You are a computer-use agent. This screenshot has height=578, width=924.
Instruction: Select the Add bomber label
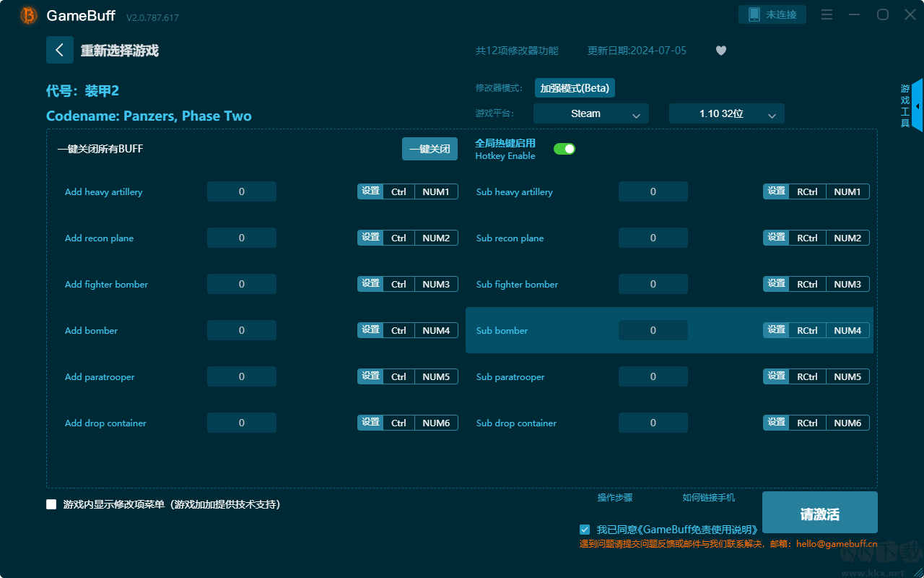92,330
